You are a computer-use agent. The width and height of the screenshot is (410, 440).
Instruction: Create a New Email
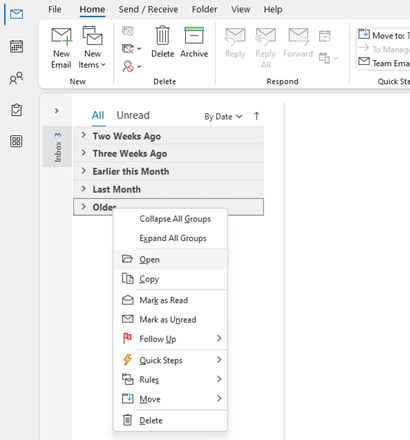click(x=61, y=48)
